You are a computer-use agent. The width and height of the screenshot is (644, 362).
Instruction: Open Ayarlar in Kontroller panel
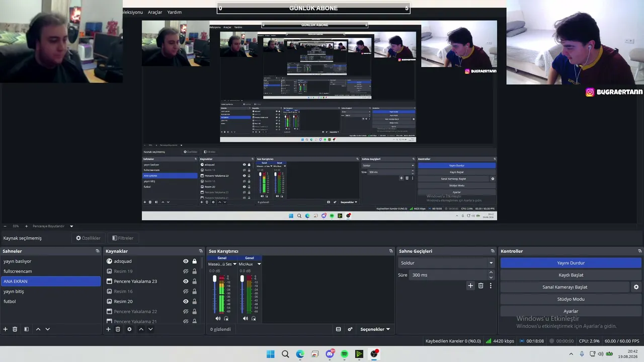pos(571,311)
